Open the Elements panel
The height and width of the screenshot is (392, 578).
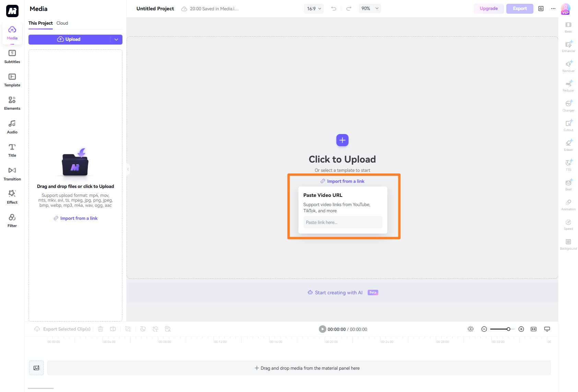(12, 103)
